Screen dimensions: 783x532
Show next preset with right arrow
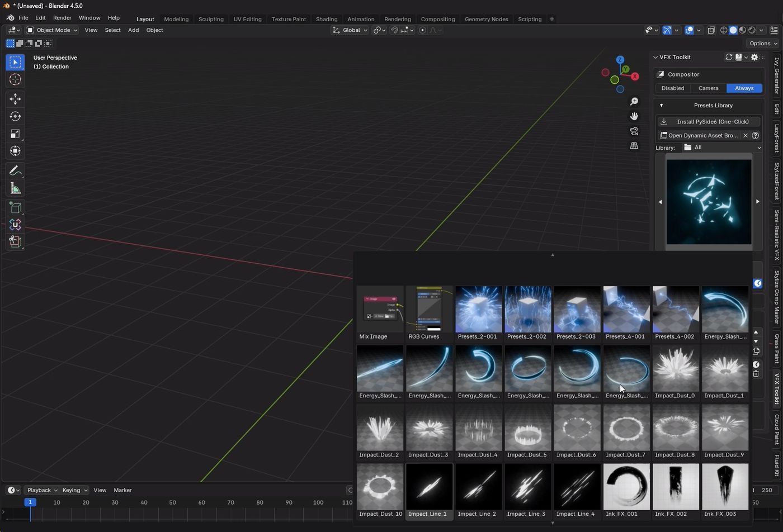758,202
